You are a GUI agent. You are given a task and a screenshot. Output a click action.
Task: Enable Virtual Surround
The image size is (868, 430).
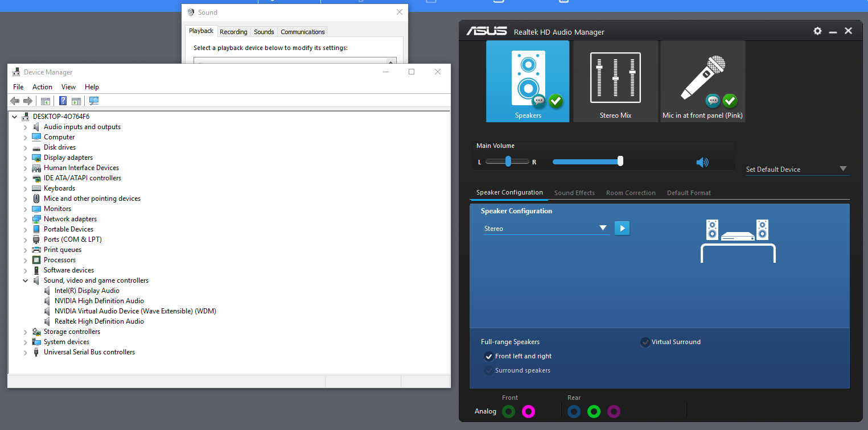[645, 342]
